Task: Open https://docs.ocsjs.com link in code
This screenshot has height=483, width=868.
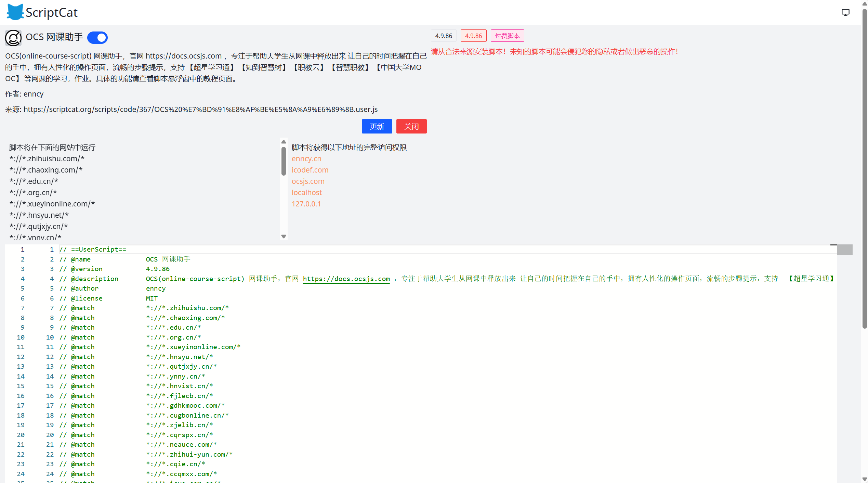Action: click(346, 279)
